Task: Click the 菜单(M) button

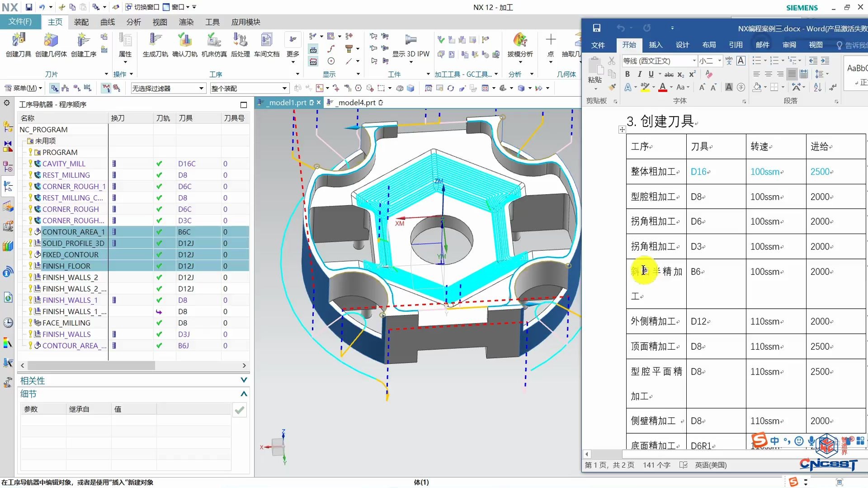Action: point(23,88)
